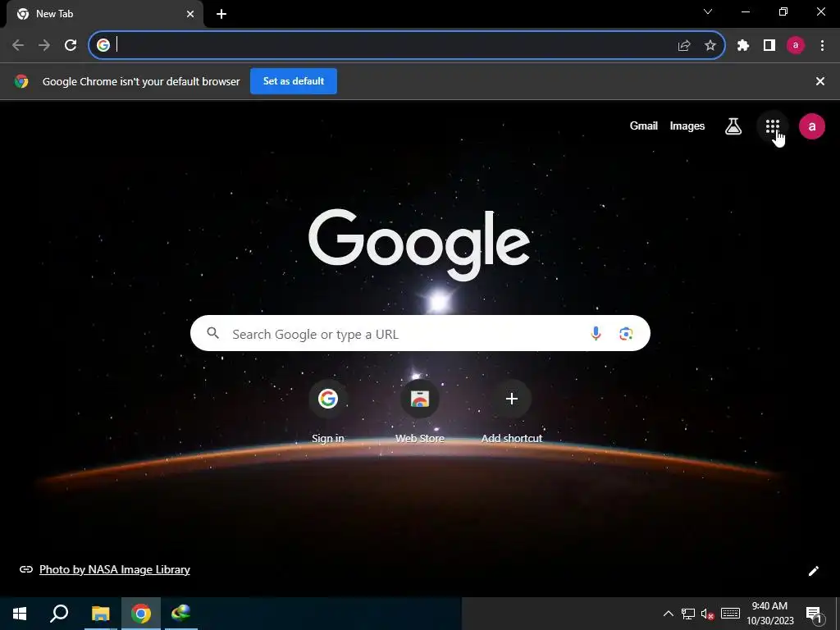Image resolution: width=840 pixels, height=630 pixels.
Task: Open Search Labs flask icon
Action: click(x=733, y=126)
